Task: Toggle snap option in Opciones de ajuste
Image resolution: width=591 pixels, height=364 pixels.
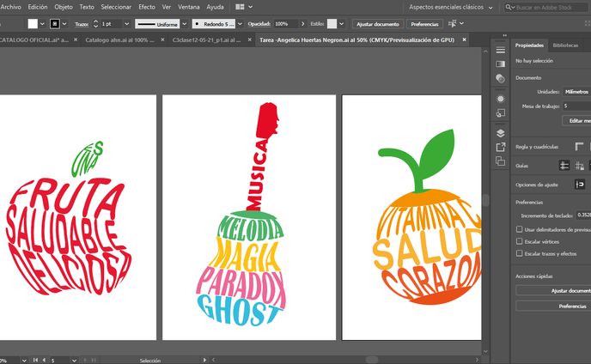Action: [x=580, y=185]
